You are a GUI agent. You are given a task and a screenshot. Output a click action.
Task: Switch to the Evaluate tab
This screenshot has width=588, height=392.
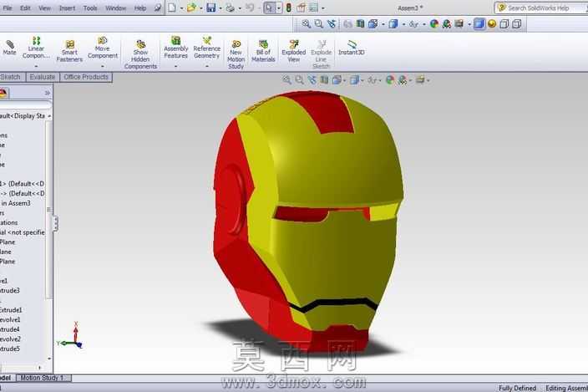(43, 77)
